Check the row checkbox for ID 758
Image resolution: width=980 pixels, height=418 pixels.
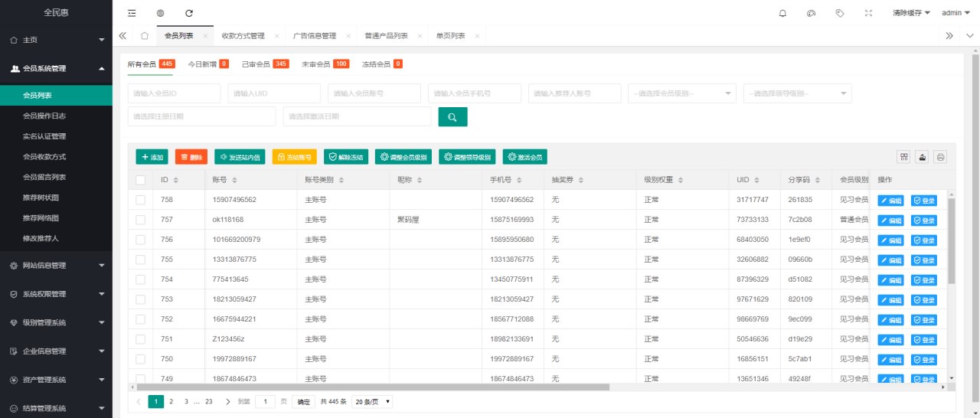(140, 200)
